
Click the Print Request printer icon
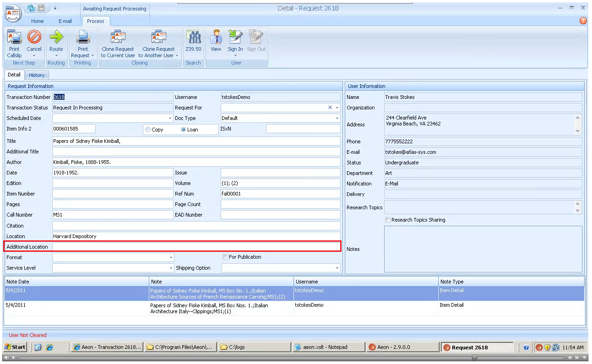(83, 38)
